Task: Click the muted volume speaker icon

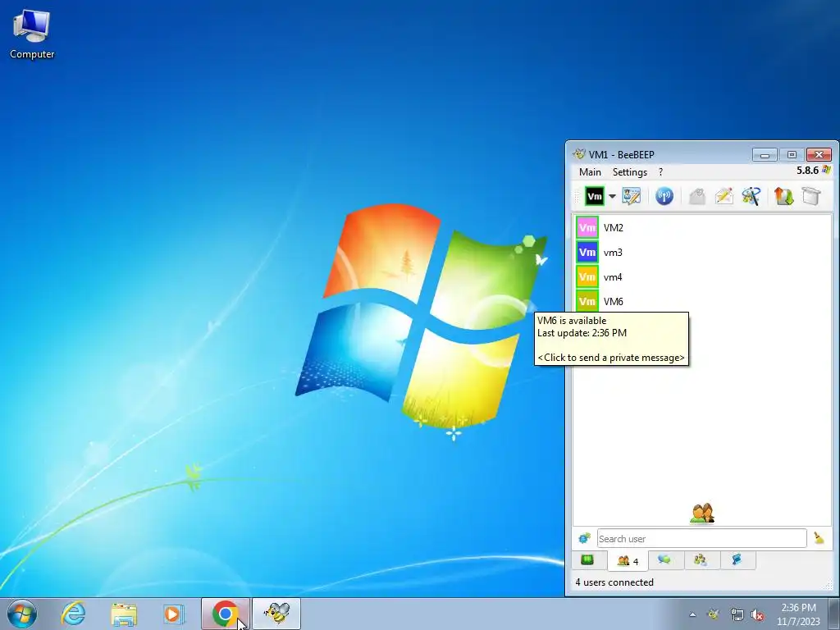Action: (757, 614)
